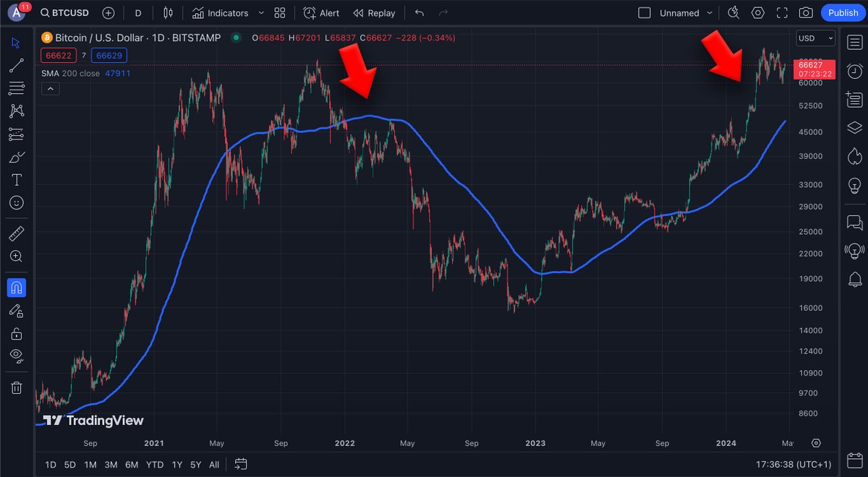Select the Text annotation tool
This screenshot has width=868, height=477.
coord(16,180)
